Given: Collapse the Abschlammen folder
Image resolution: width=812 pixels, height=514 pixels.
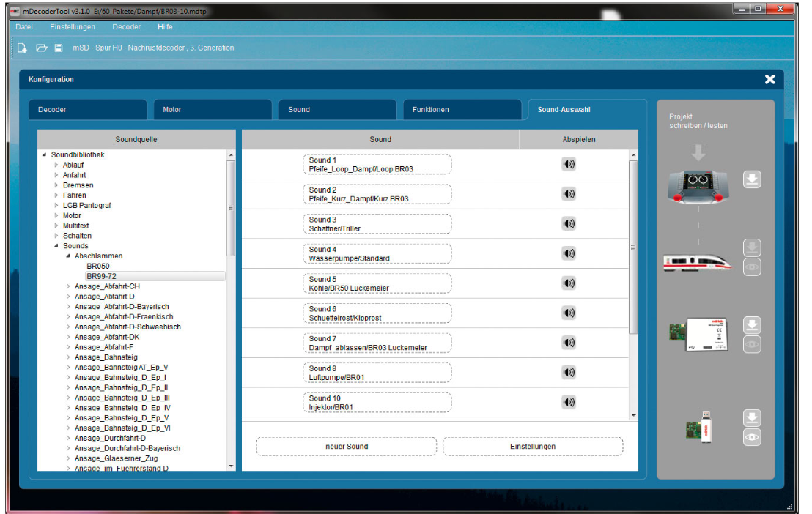Looking at the screenshot, I should pyautogui.click(x=68, y=256).
